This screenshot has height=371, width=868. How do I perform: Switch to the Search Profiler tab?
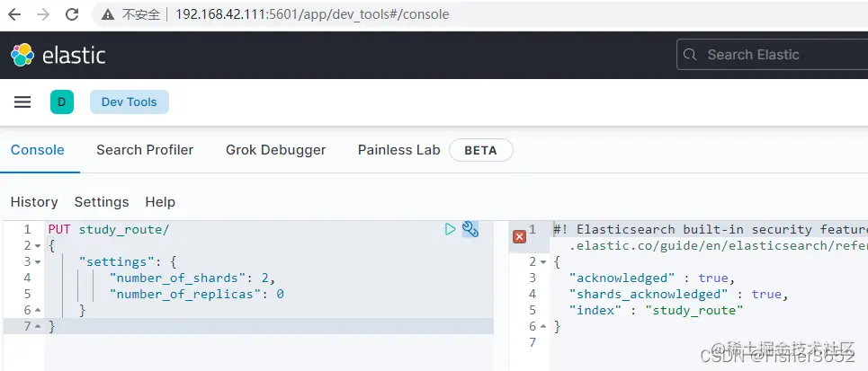145,150
